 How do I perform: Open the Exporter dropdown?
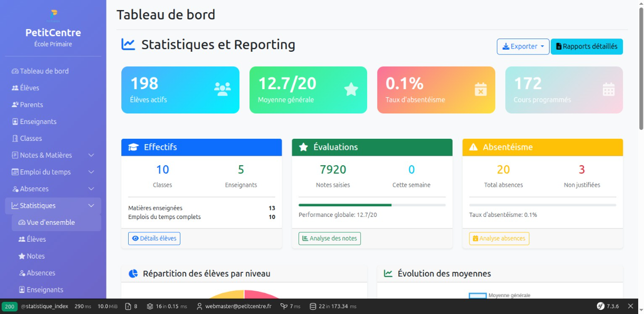click(x=523, y=46)
